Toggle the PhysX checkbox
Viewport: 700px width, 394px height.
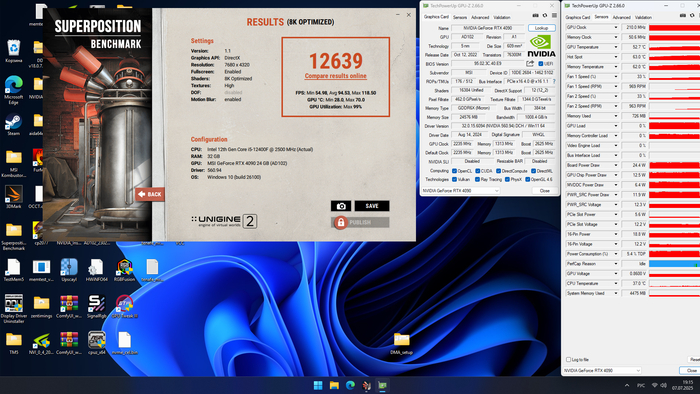[x=507, y=179]
